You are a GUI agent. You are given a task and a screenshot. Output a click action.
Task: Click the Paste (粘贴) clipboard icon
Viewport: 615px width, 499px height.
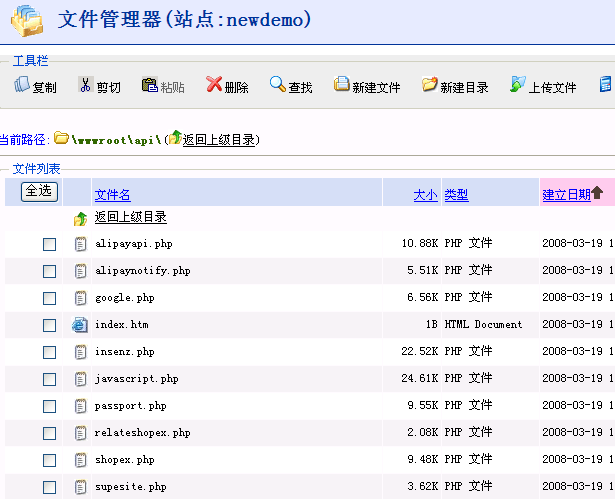click(150, 86)
